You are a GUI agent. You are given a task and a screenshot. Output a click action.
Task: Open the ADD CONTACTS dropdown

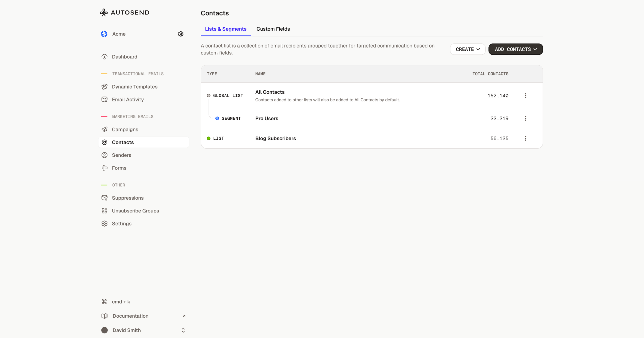pos(515,49)
